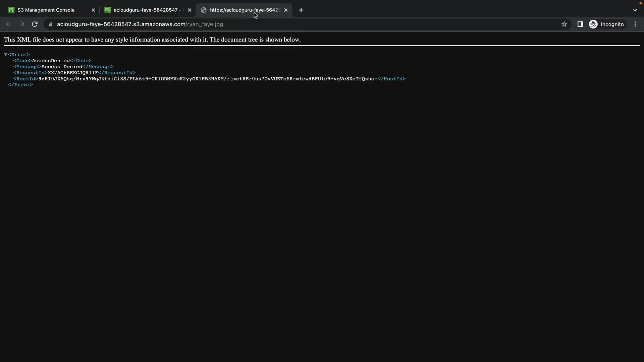Click the back navigation arrow

tap(9, 24)
